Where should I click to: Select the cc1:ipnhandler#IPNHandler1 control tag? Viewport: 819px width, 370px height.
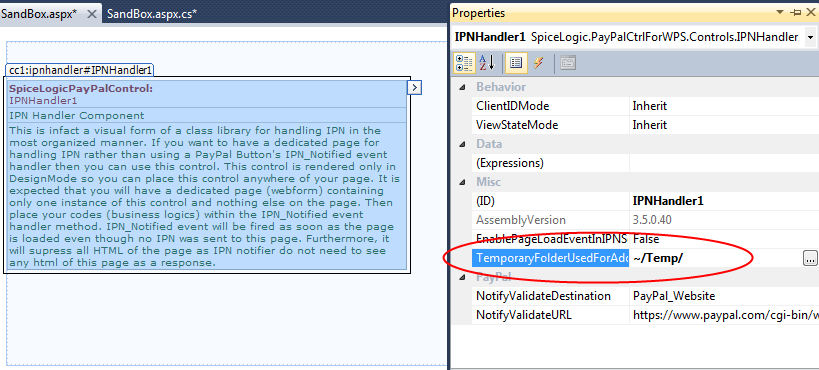pyautogui.click(x=80, y=70)
